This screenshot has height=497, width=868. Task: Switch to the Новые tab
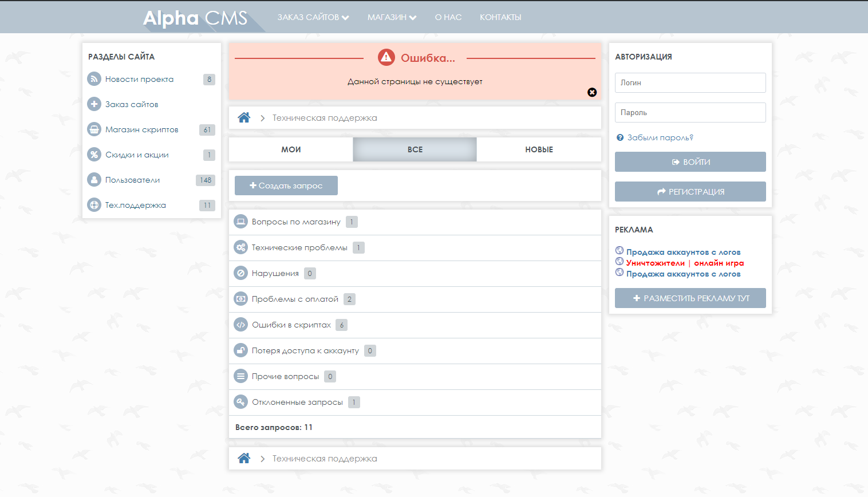coord(539,149)
